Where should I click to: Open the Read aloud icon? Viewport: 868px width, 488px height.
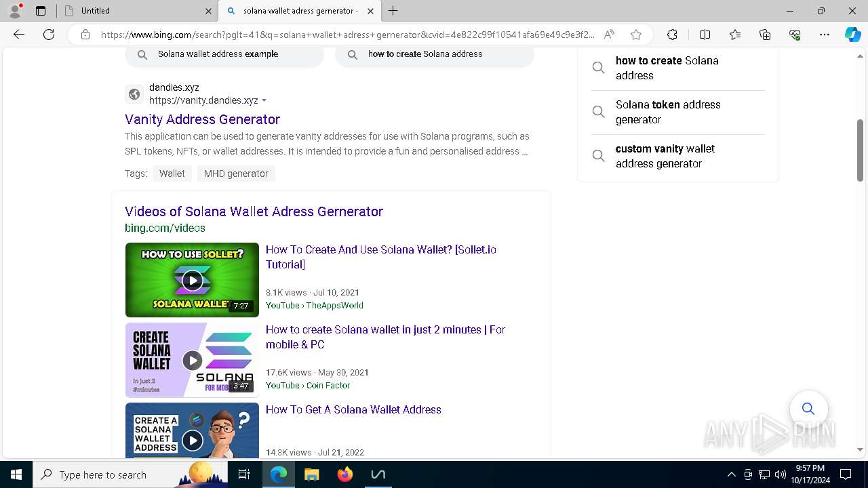[609, 35]
